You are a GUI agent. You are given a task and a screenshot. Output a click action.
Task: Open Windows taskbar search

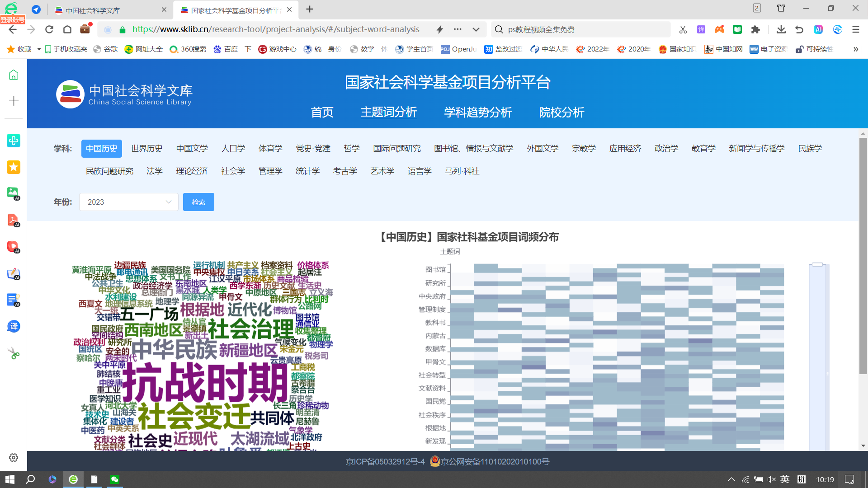(x=30, y=479)
